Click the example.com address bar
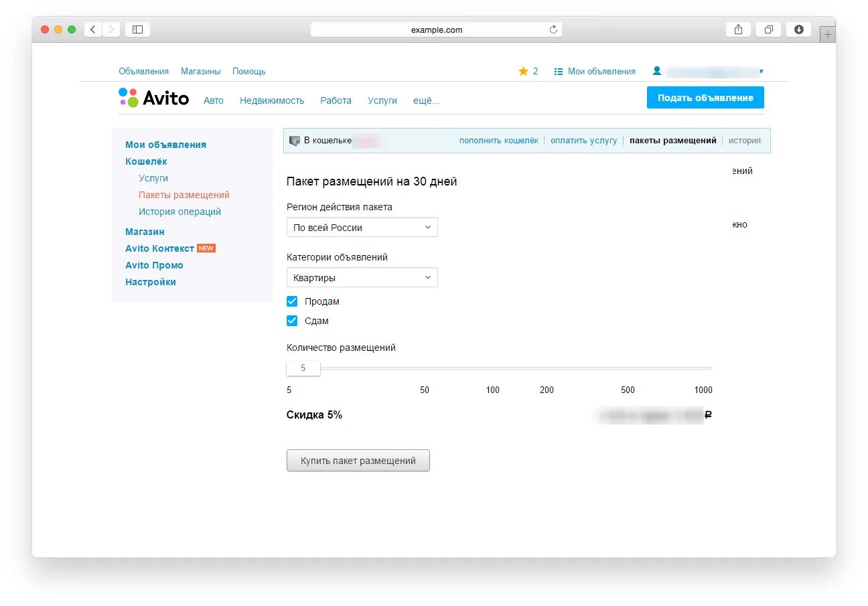Screen dimensions: 868x606 [436, 29]
